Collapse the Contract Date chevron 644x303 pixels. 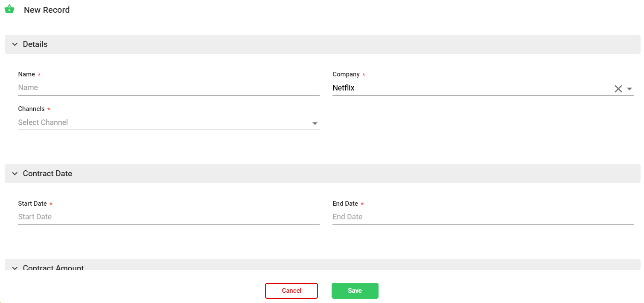15,174
